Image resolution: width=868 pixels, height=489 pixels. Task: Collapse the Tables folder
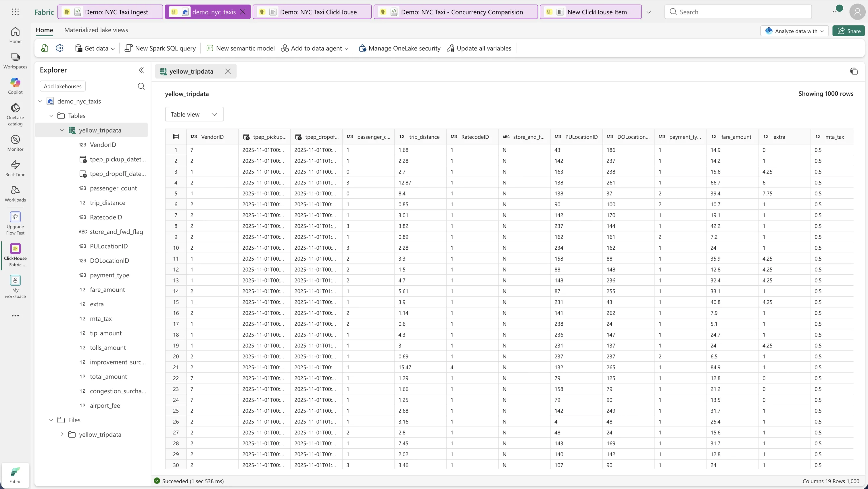pyautogui.click(x=51, y=116)
